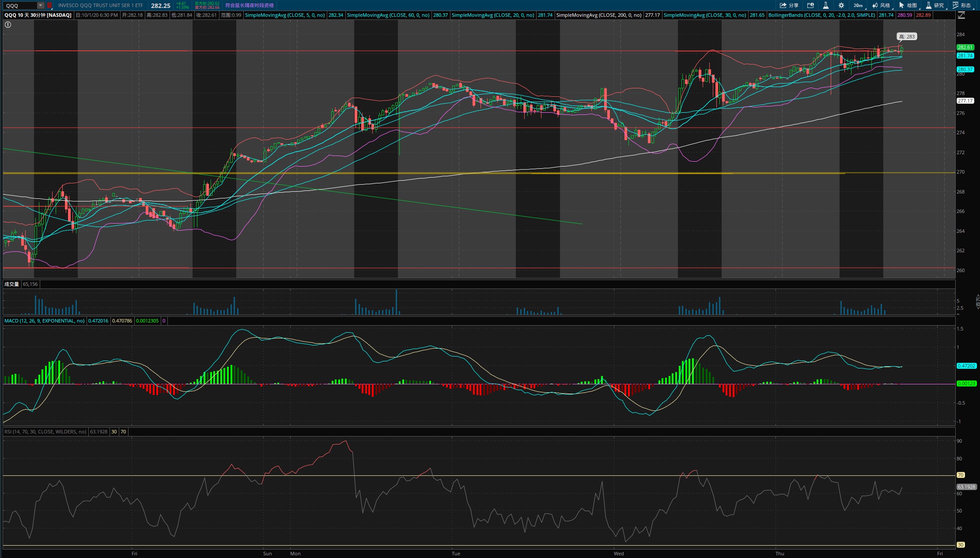Click the 277.17 white price tag on axis
Viewport: 980px width, 558px height.
pos(965,101)
